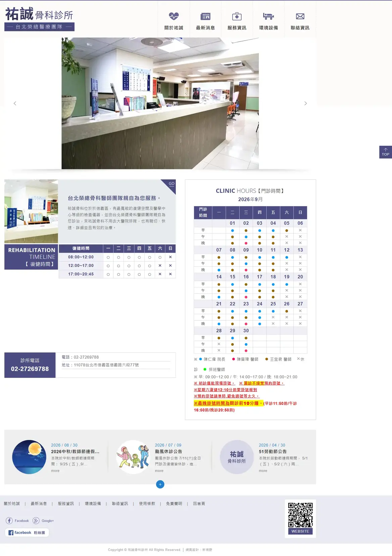The image size is (392, 556).
Task: Click more under 颱風休診公告
Action: coord(159,471)
